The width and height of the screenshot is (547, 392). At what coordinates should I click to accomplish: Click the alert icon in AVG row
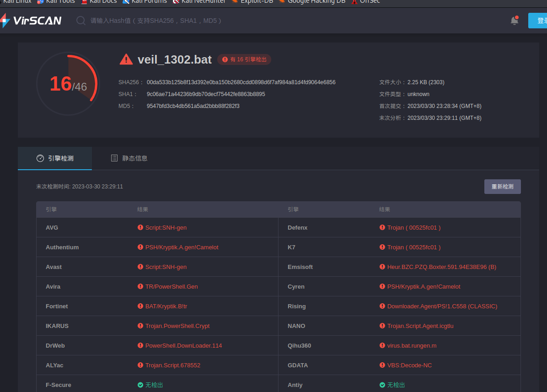(140, 227)
